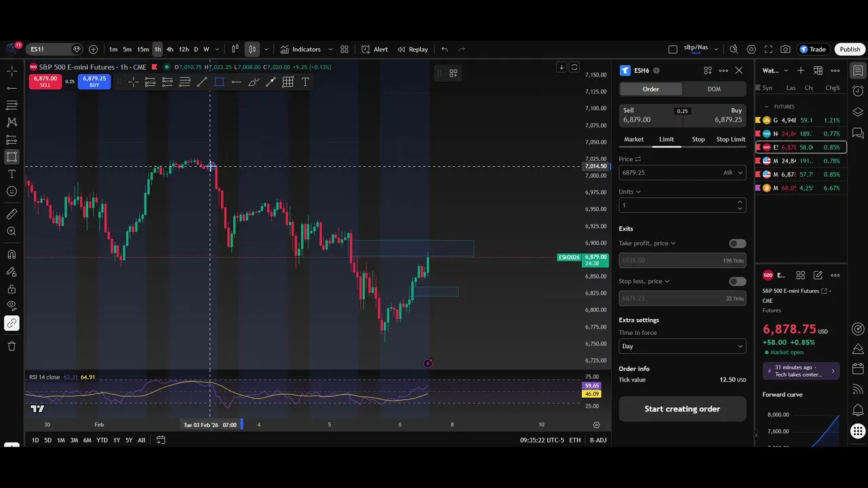Select the D daily timeframe

coord(196,49)
